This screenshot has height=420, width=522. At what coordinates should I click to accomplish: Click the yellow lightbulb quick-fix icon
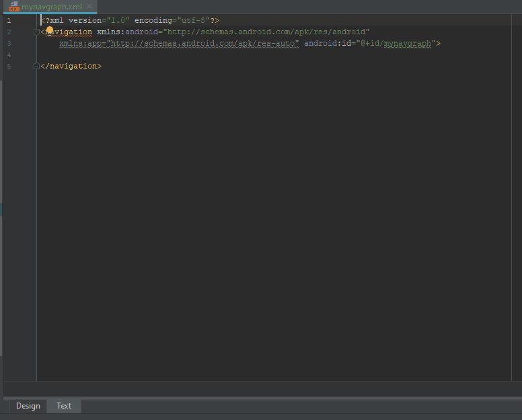[x=49, y=31]
